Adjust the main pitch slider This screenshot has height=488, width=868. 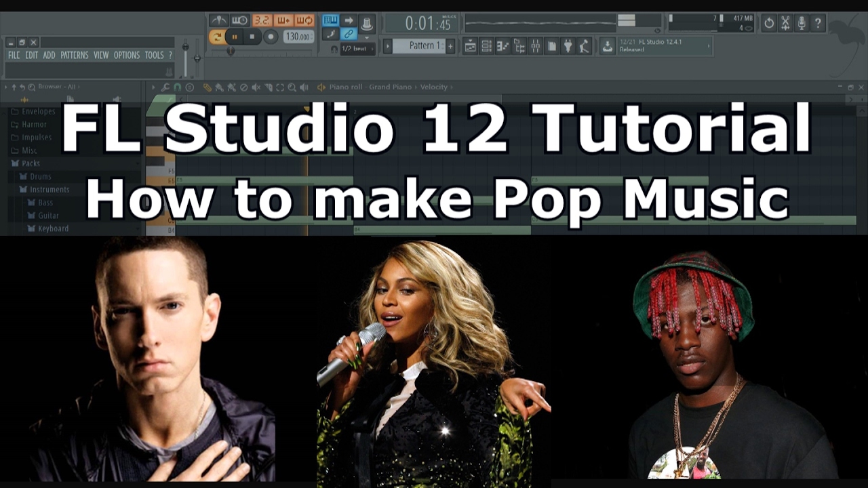(197, 57)
